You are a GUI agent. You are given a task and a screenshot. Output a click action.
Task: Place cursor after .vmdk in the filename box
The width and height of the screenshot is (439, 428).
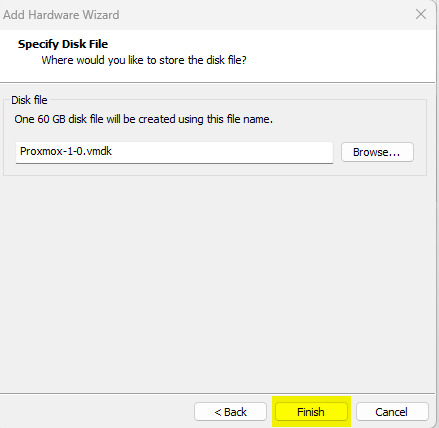coord(112,151)
